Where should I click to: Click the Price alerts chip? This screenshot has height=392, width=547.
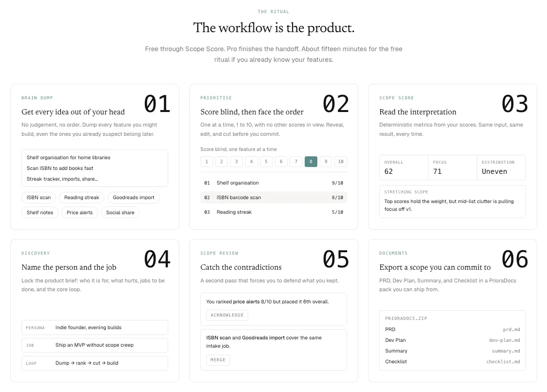click(x=79, y=212)
